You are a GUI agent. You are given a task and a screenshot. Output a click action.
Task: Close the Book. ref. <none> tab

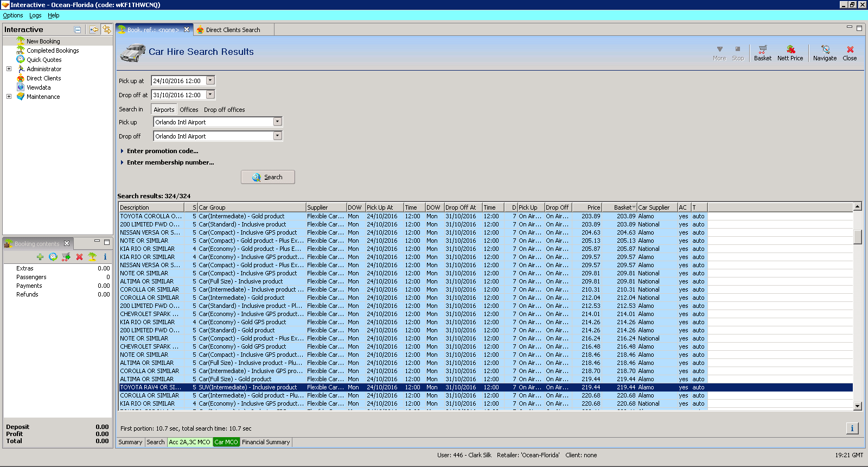[x=187, y=30]
